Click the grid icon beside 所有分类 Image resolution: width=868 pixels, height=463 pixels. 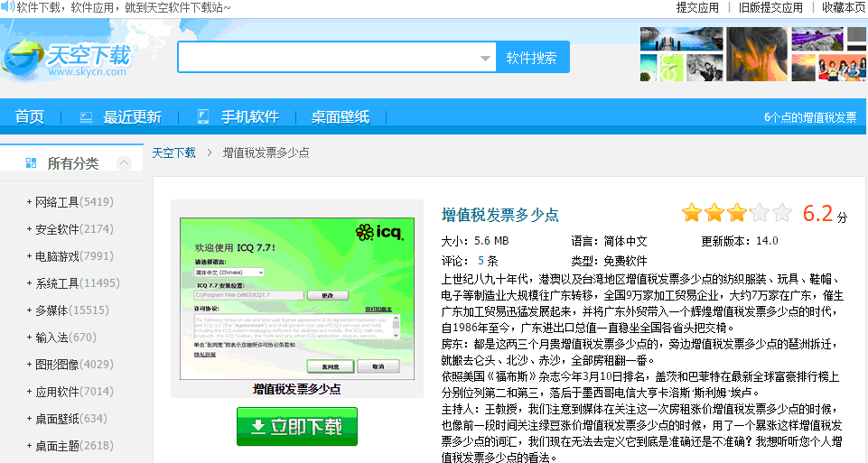pyautogui.click(x=32, y=163)
